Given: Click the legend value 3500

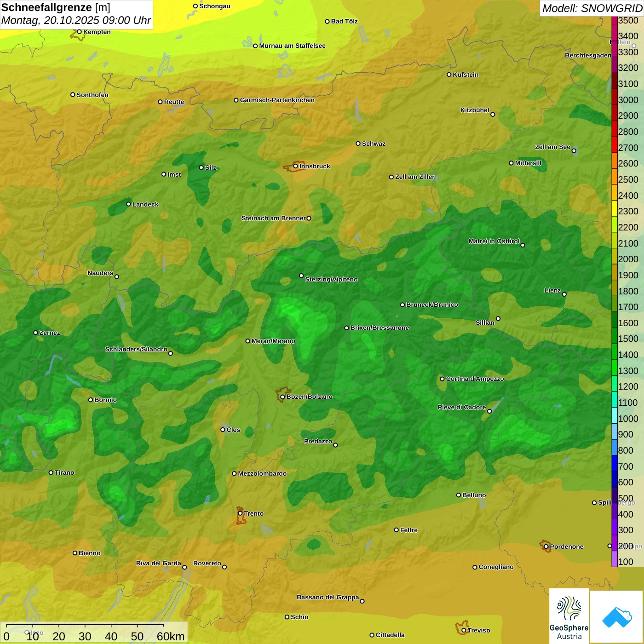Looking at the screenshot, I should point(628,20).
